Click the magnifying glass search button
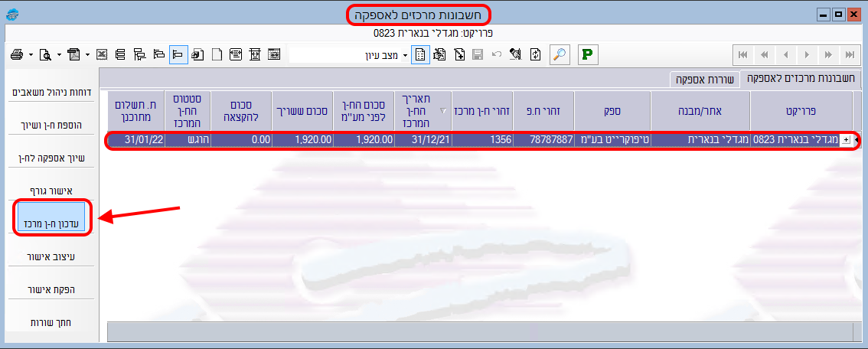This screenshot has width=868, height=349. (x=560, y=54)
